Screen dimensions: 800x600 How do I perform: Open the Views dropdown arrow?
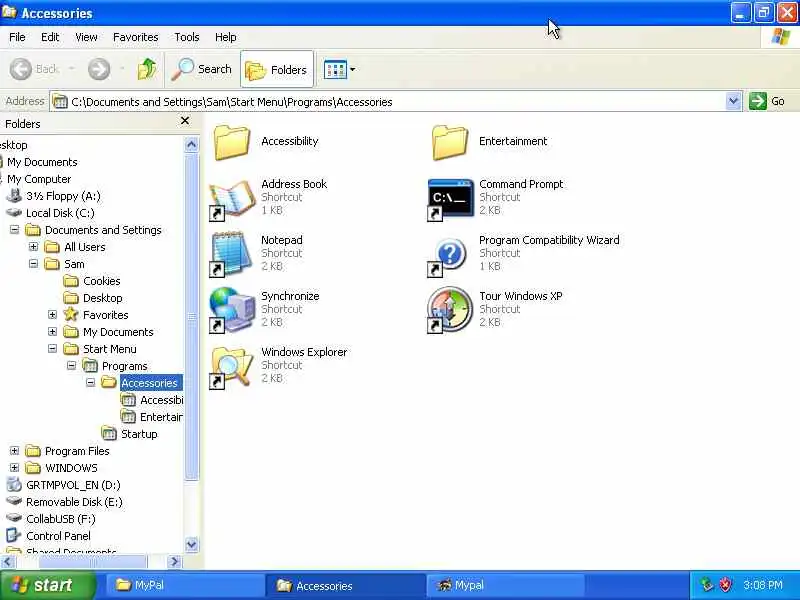(352, 69)
